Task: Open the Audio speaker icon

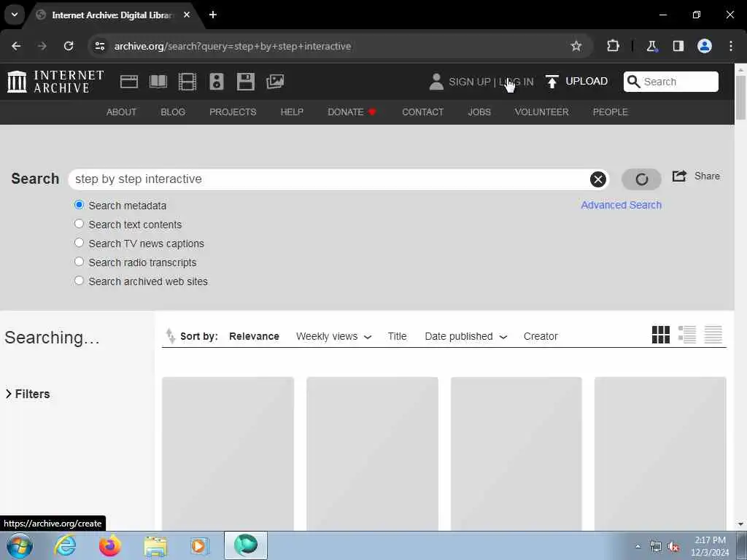Action: point(216,82)
